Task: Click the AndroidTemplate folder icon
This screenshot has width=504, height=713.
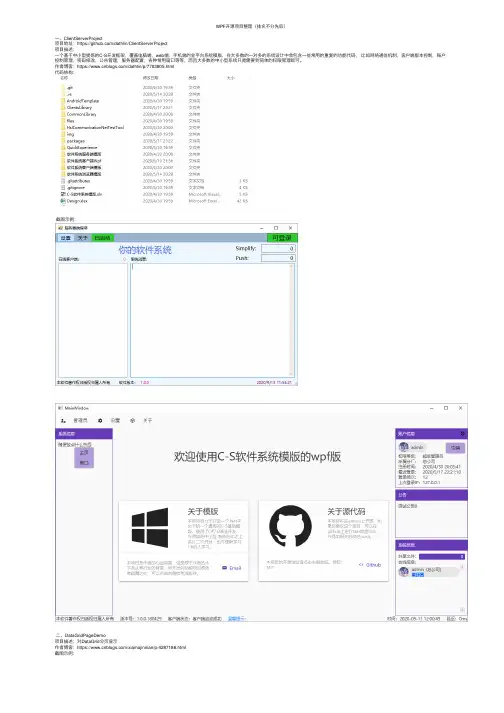Action: (63, 101)
